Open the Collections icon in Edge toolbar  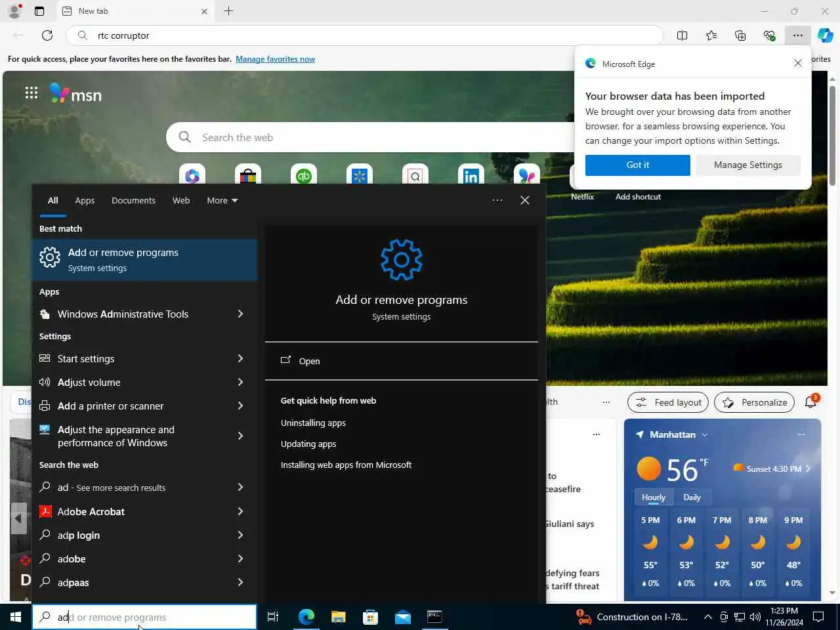[x=740, y=35]
